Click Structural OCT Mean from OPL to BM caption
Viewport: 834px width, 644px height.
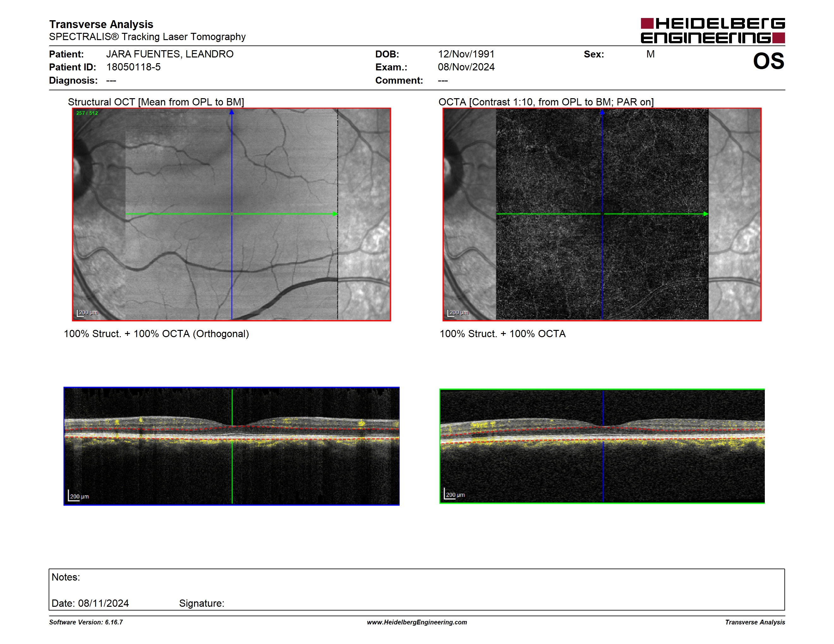[x=156, y=102]
